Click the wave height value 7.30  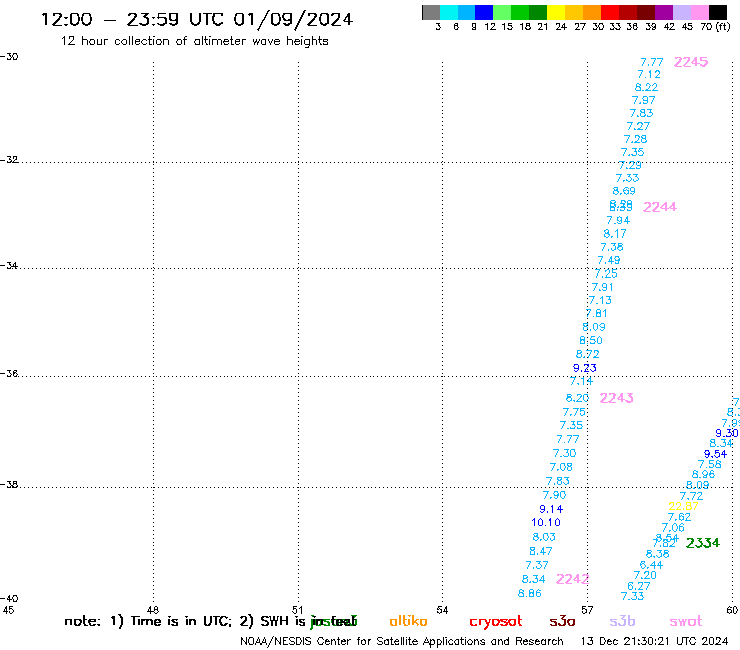click(564, 453)
